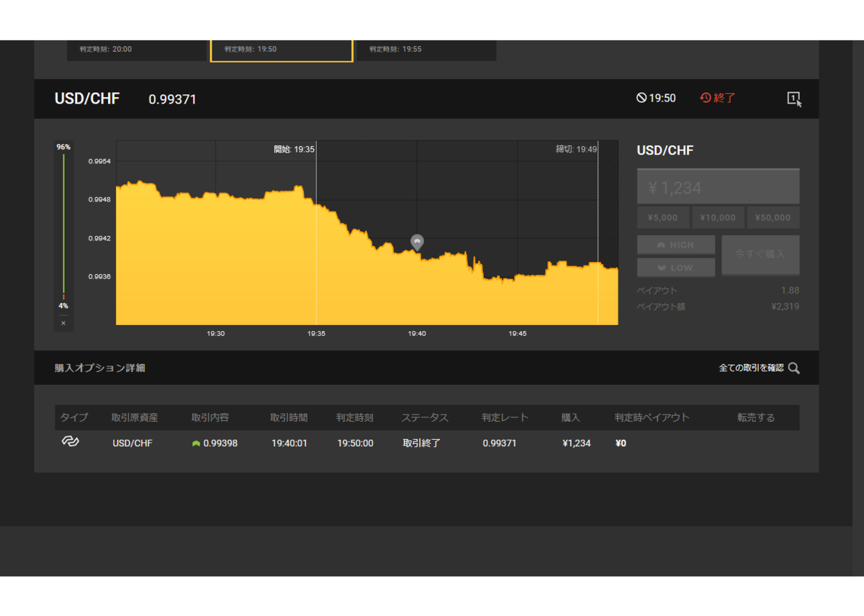
Task: Open 全ての取引を確認 link
Action: pyautogui.click(x=751, y=368)
